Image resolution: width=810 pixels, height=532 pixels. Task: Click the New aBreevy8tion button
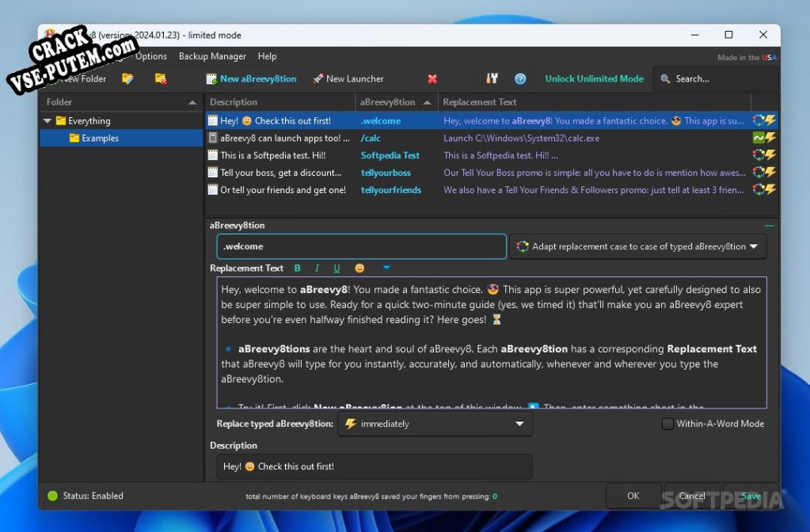(x=252, y=78)
